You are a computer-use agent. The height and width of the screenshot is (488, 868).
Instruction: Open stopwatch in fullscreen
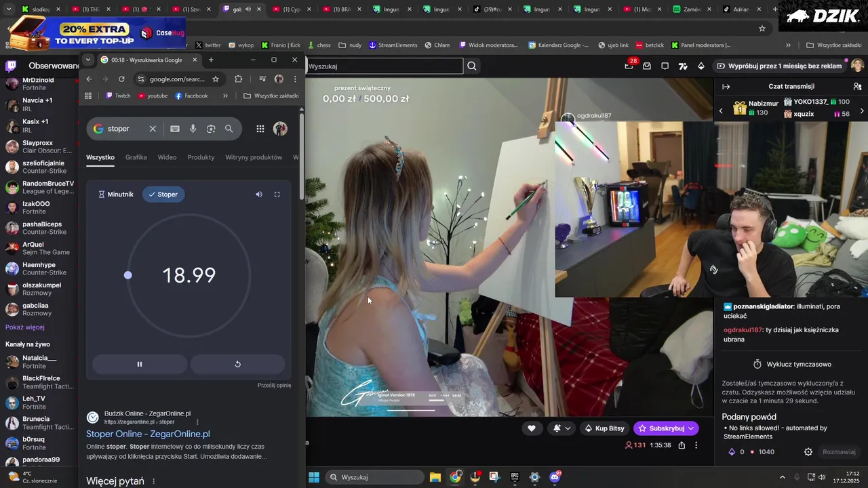coord(277,195)
